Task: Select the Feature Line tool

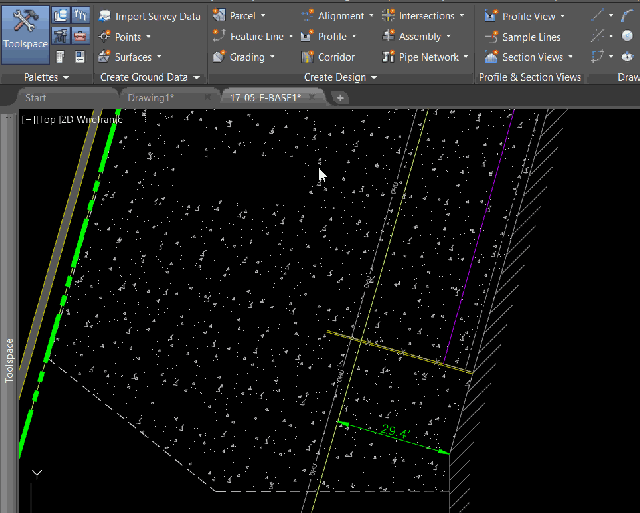Action: click(255, 37)
